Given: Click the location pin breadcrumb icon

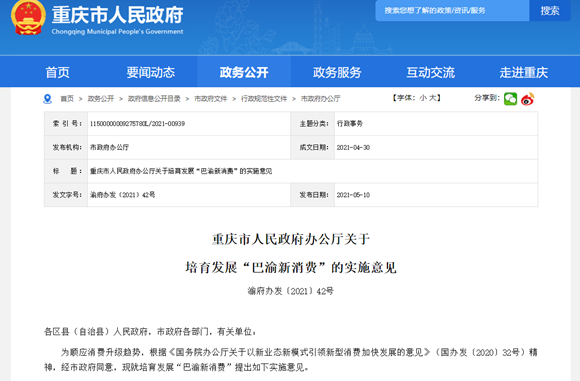Looking at the screenshot, I should (48, 99).
